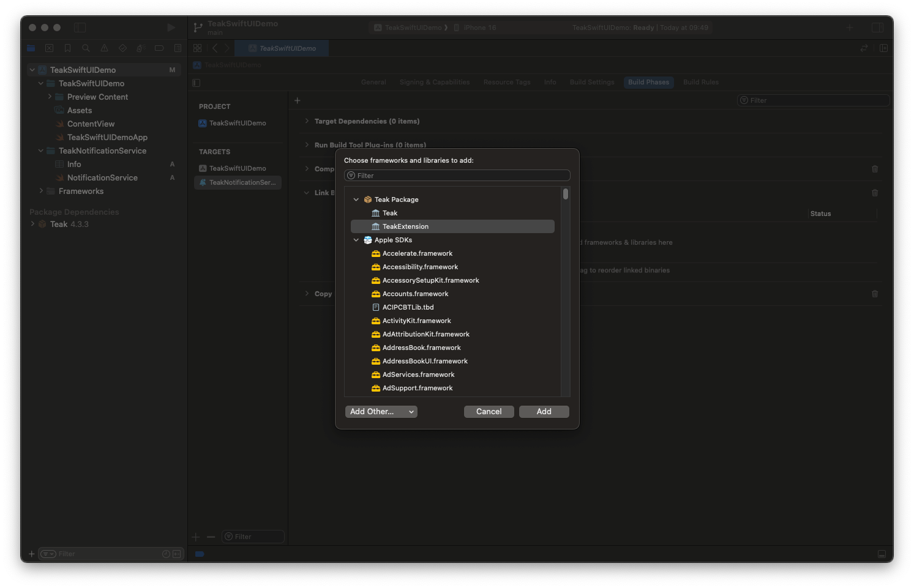Screen dimensions: 914x588
Task: Open the Report navigator list icon
Action: coord(178,48)
